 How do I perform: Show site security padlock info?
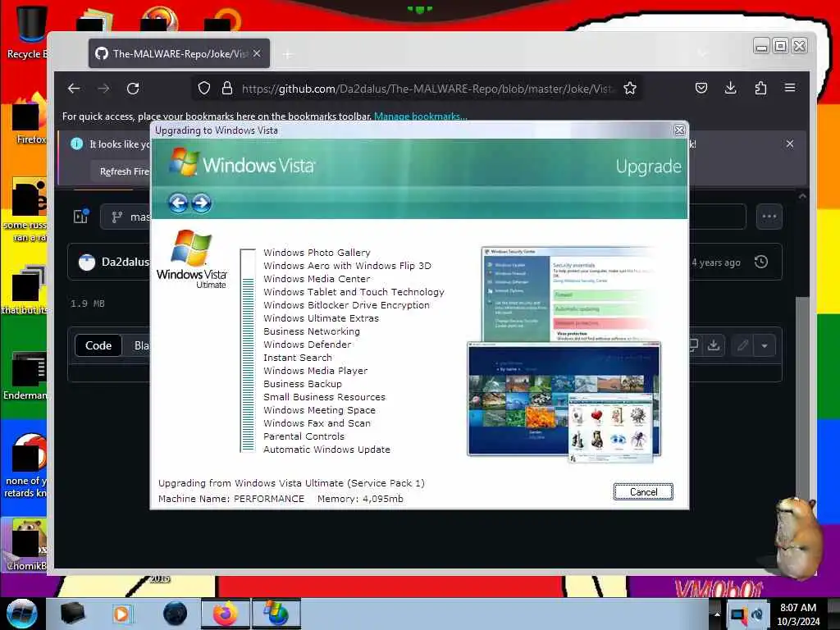[x=227, y=89]
